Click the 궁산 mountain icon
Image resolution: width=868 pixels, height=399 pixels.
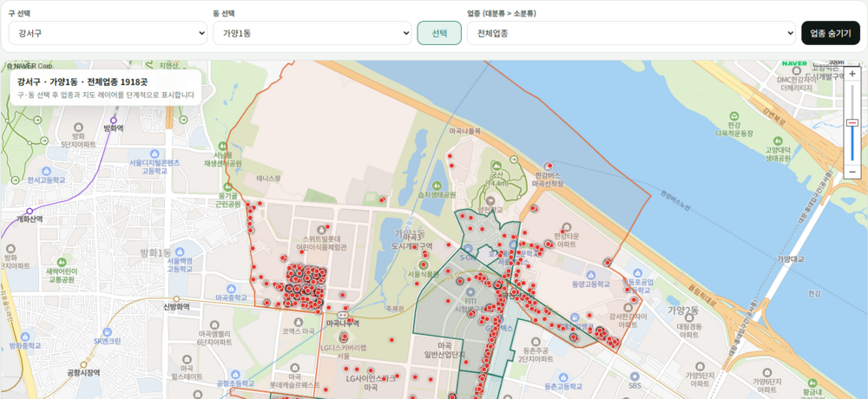pos(496,166)
